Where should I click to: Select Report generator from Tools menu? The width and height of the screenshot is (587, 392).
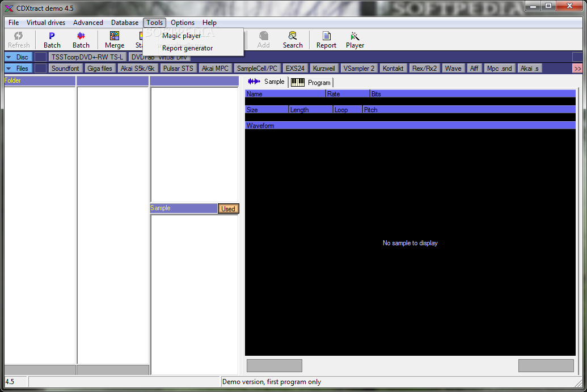click(x=193, y=48)
